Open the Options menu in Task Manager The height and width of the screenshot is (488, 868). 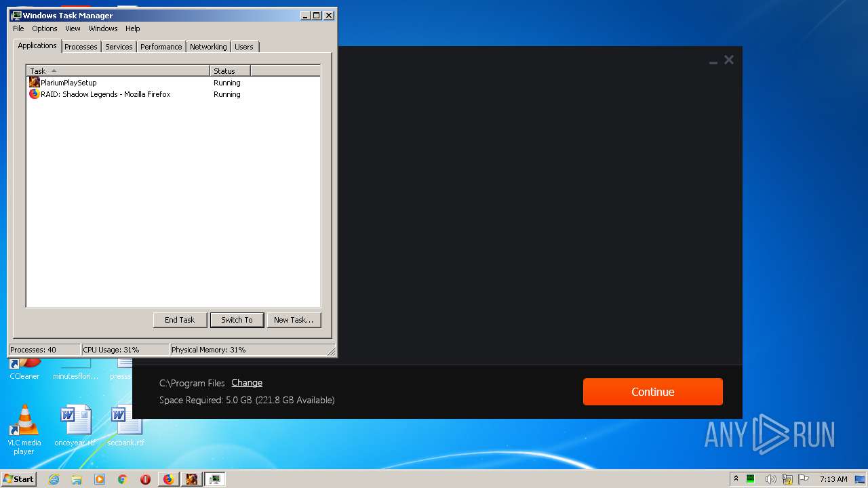(45, 28)
